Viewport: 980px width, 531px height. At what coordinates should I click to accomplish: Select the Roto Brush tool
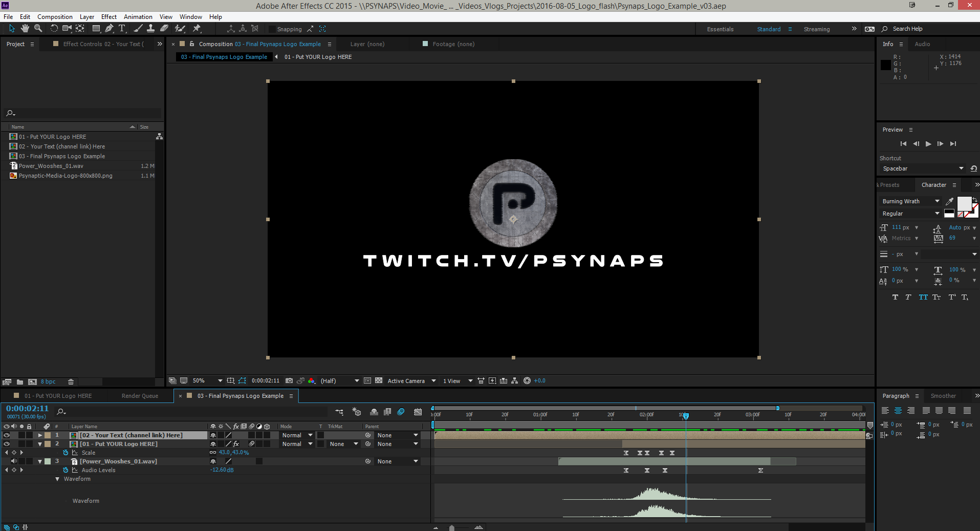click(x=180, y=29)
